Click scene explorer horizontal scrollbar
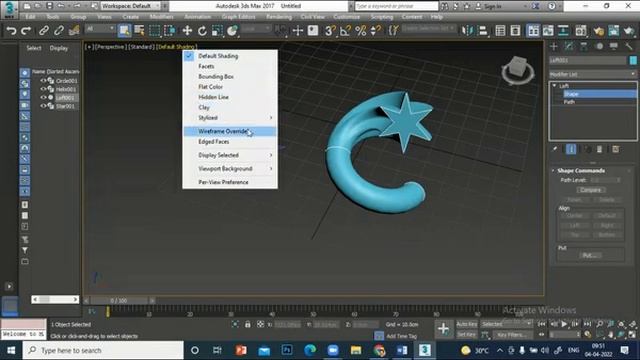Image resolution: width=640 pixels, height=360 pixels. click(55, 300)
